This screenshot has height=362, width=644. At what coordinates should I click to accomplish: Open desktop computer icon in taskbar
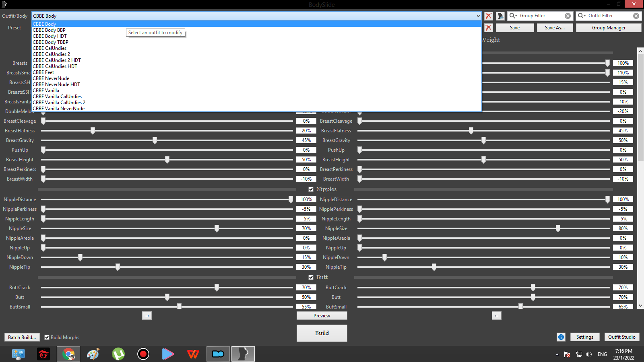tap(19, 354)
